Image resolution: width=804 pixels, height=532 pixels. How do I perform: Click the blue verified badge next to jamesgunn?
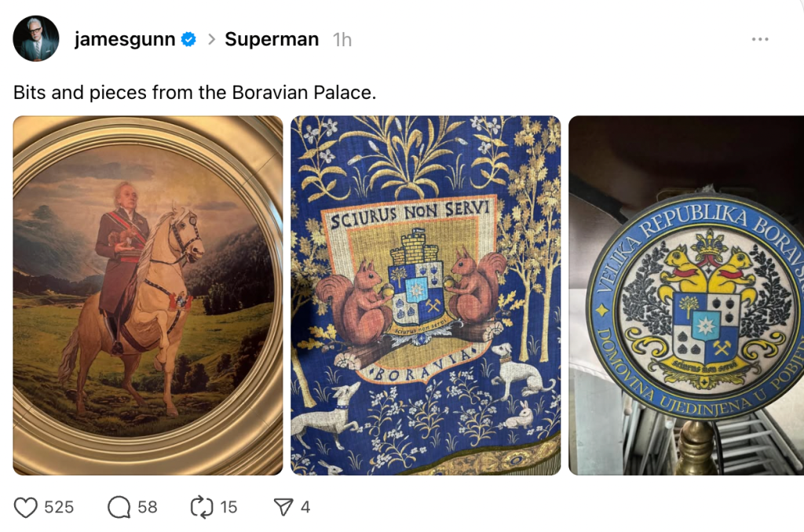[188, 36]
